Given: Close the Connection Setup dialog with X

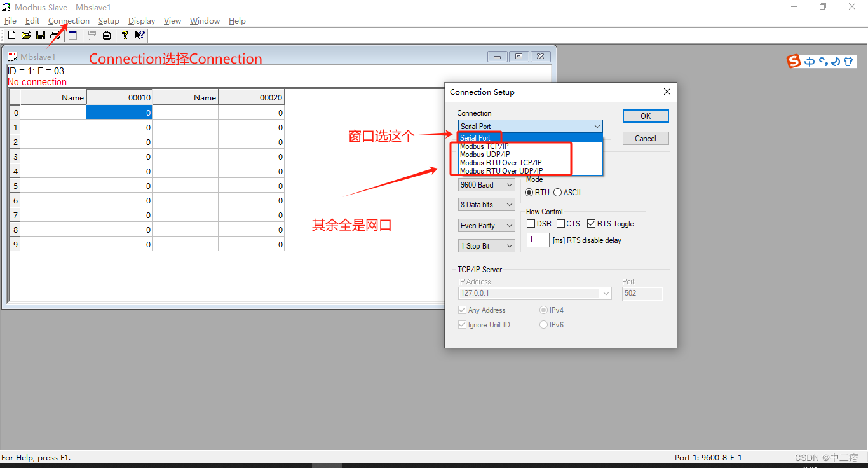Looking at the screenshot, I should (667, 92).
